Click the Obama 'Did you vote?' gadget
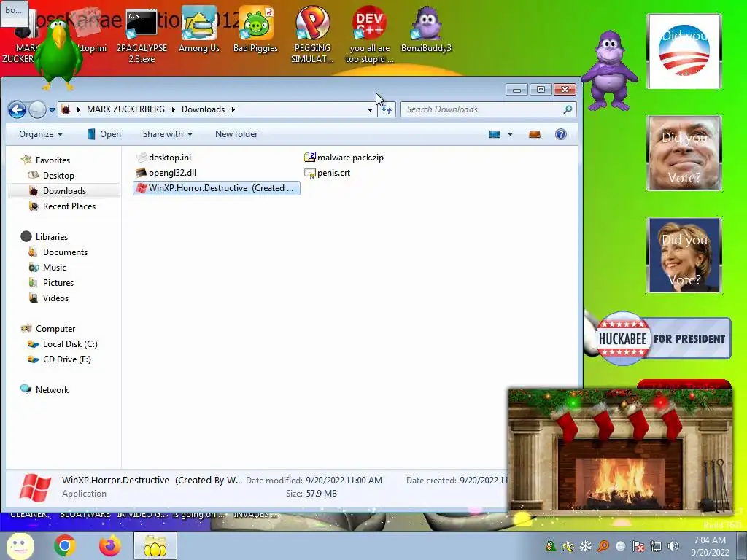 684,51
